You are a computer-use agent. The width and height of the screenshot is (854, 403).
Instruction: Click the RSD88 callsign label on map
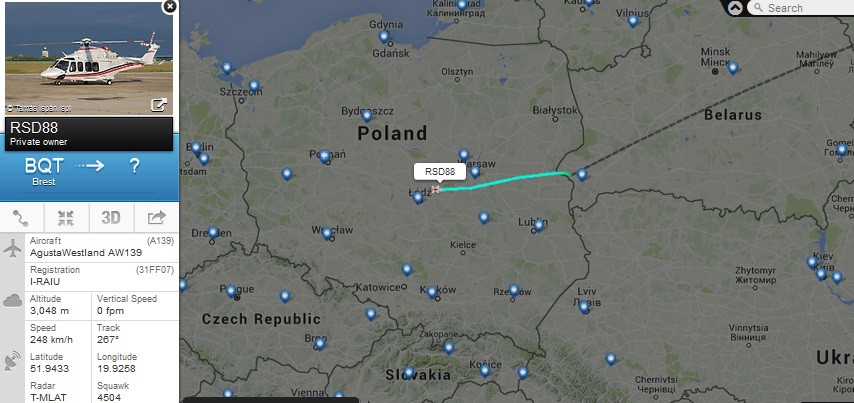coord(440,172)
